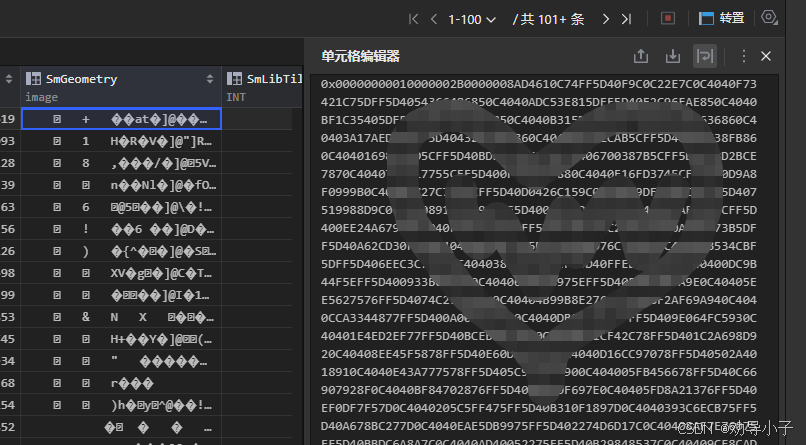Click the download icon in cell editor
806x445 pixels.
(x=672, y=56)
